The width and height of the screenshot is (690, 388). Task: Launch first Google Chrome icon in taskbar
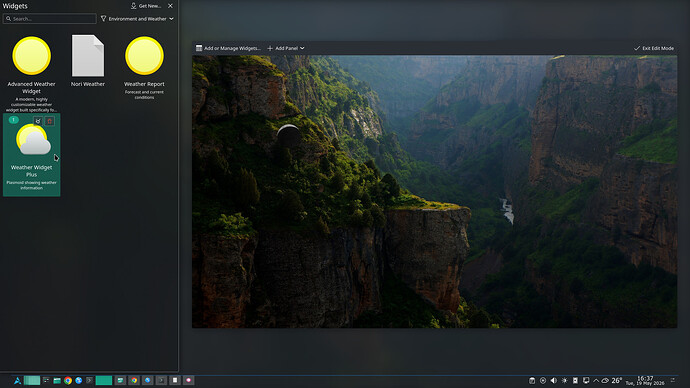(68, 381)
